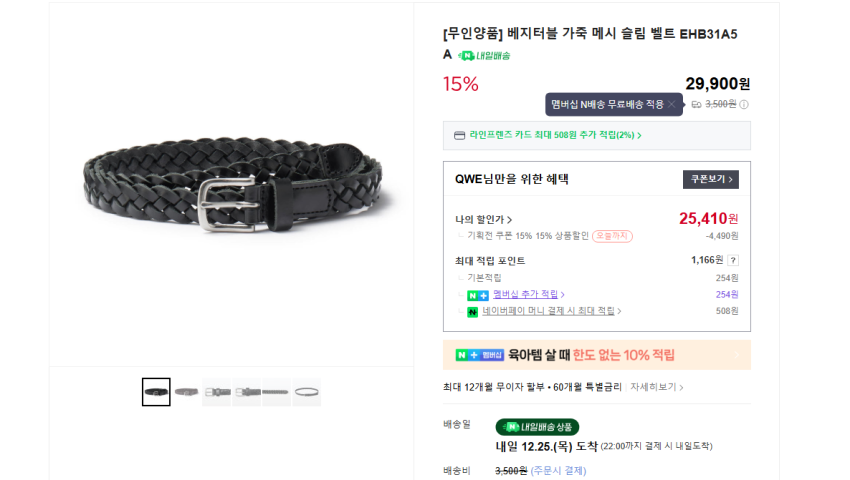The image size is (850, 480).
Task: Click the green N pay icon
Action: click(x=472, y=312)
